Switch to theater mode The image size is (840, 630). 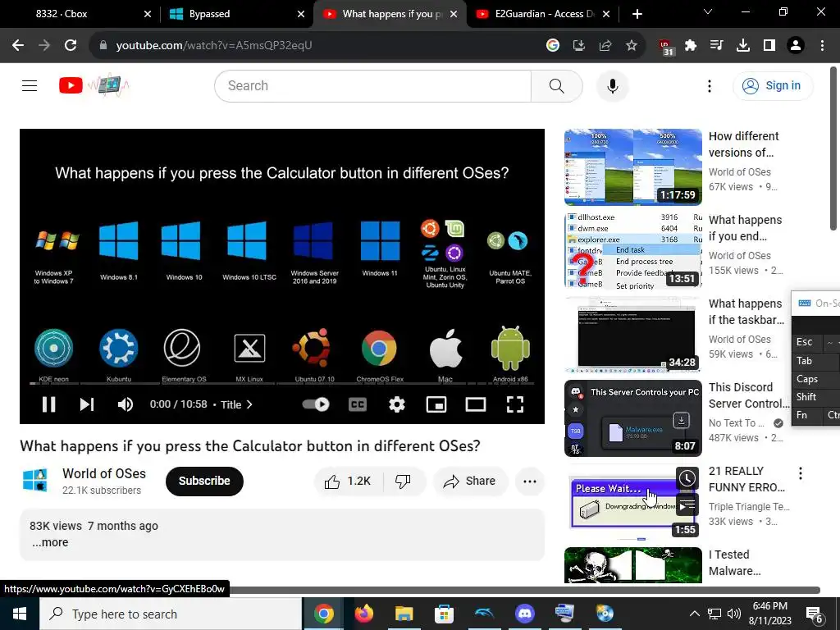pos(476,404)
